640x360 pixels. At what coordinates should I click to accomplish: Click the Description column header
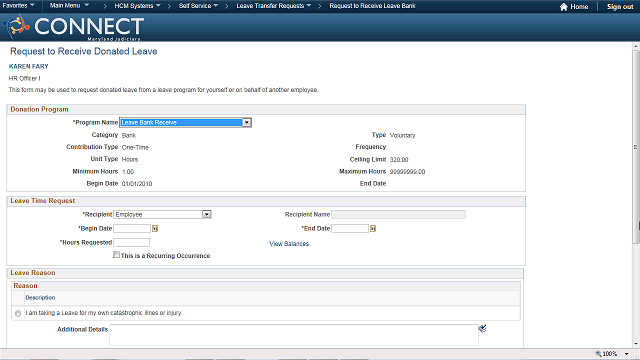click(40, 298)
